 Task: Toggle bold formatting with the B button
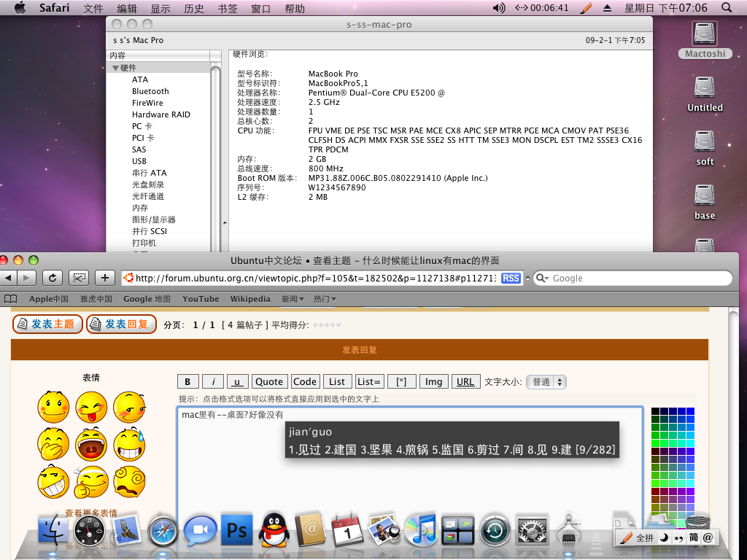(x=187, y=381)
